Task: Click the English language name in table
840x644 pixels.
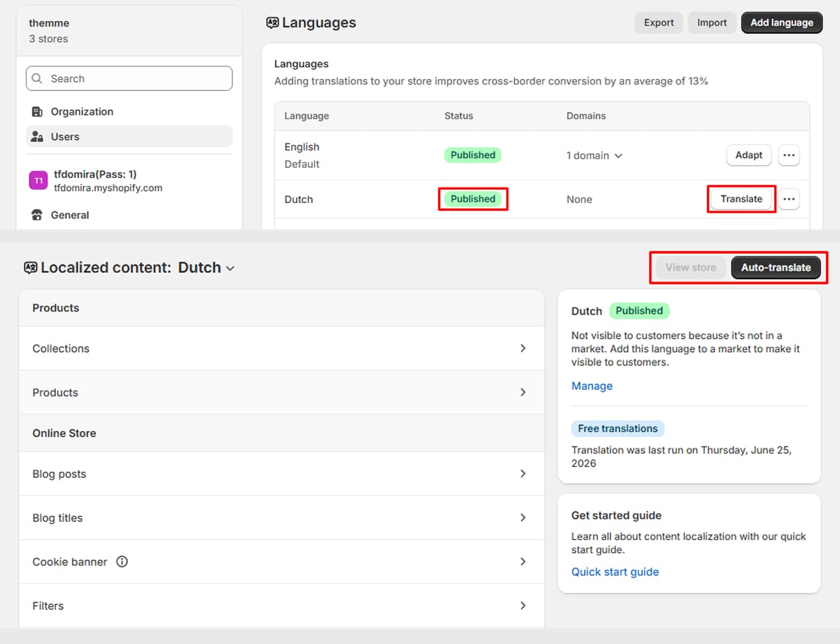Action: point(302,147)
